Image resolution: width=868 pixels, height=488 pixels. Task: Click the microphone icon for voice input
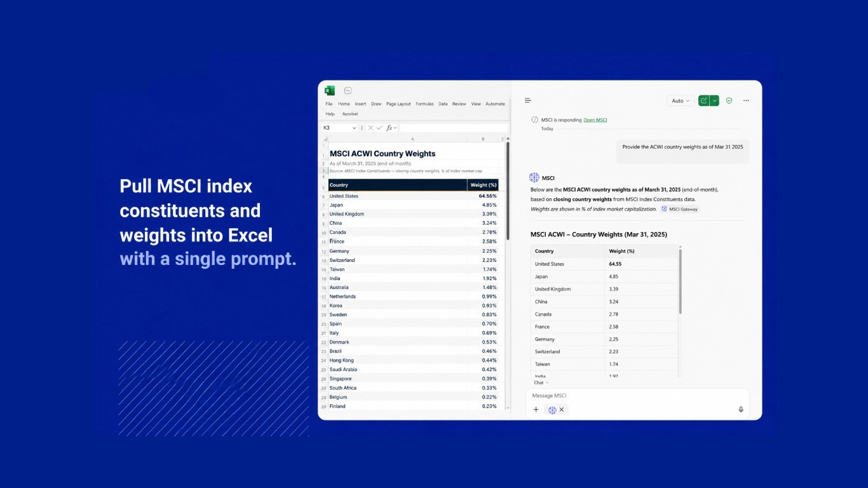[741, 410]
